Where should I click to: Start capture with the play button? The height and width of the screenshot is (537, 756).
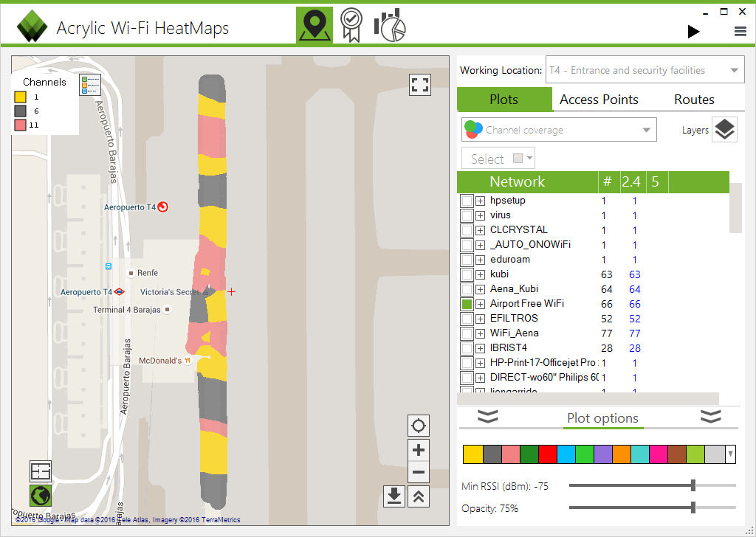point(693,32)
